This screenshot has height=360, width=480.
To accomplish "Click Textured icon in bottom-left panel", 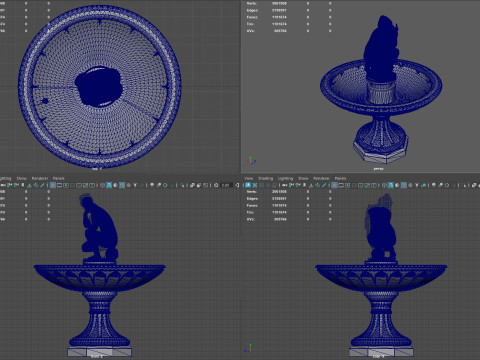I will click(128, 185).
